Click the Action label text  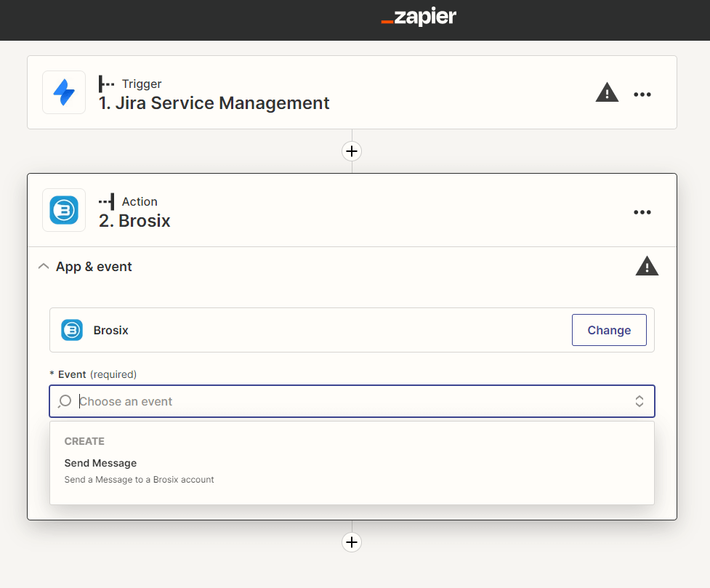(140, 201)
